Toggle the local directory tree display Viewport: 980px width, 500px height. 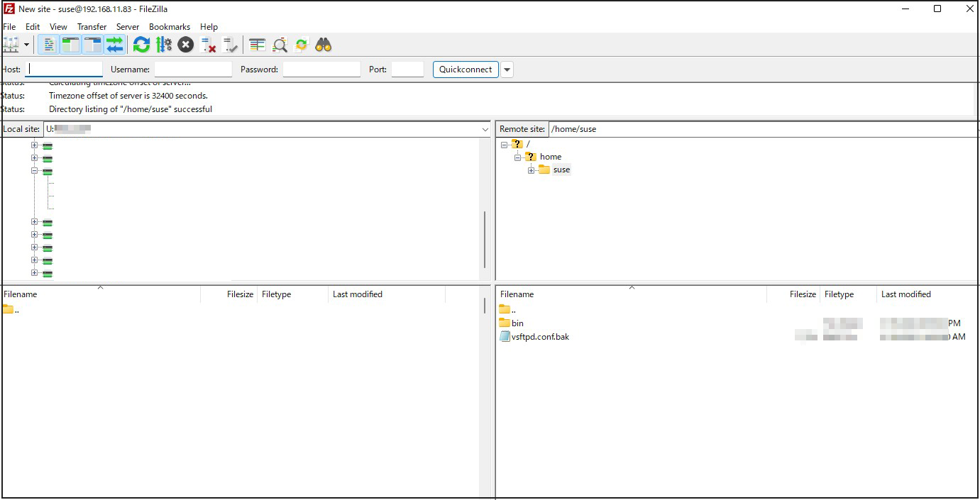coord(70,45)
